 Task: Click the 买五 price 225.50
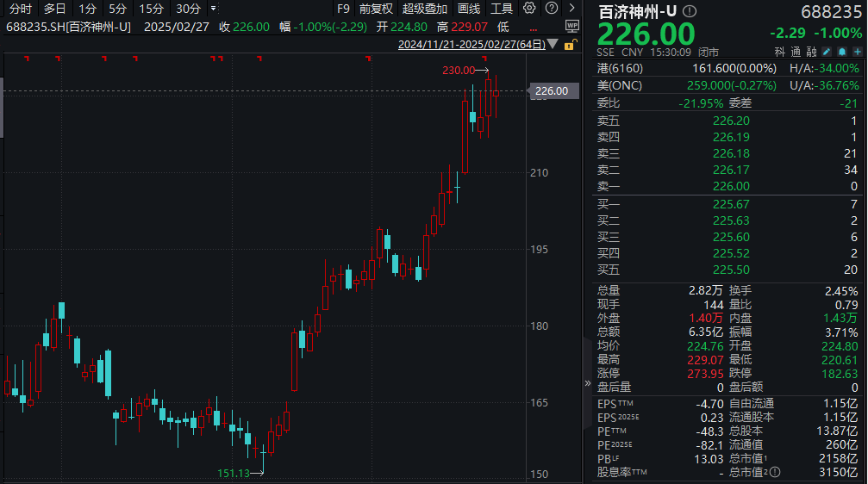(x=731, y=270)
